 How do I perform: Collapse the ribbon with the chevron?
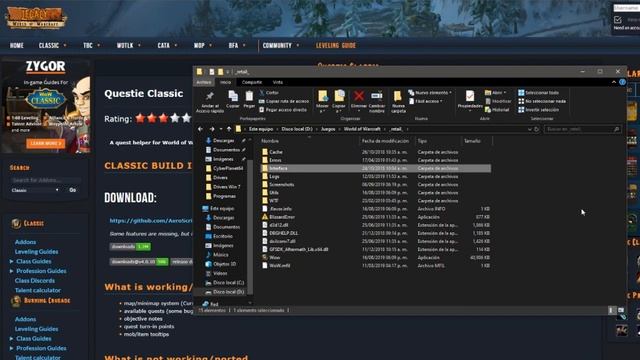pyautogui.click(x=613, y=82)
